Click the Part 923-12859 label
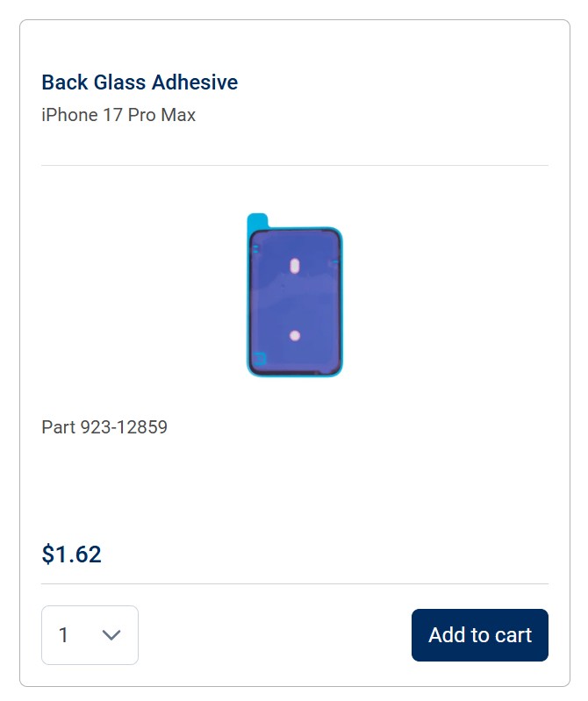588x701 pixels. (x=104, y=427)
